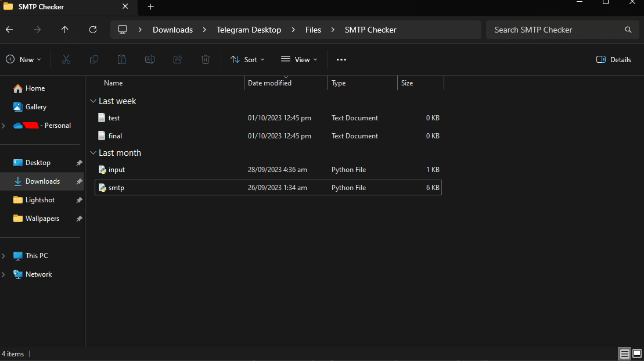Collapse the Last week group
Screen dimensions: 644x361
[93, 101]
